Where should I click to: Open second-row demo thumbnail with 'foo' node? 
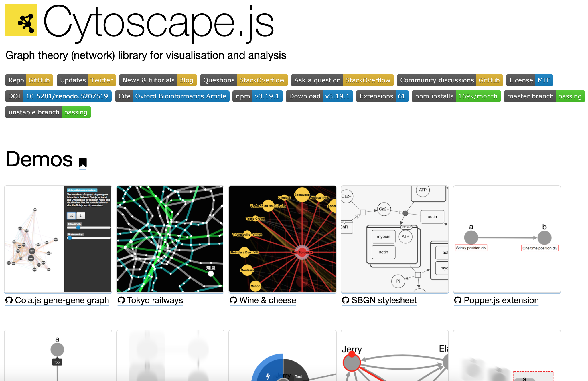[58, 355]
